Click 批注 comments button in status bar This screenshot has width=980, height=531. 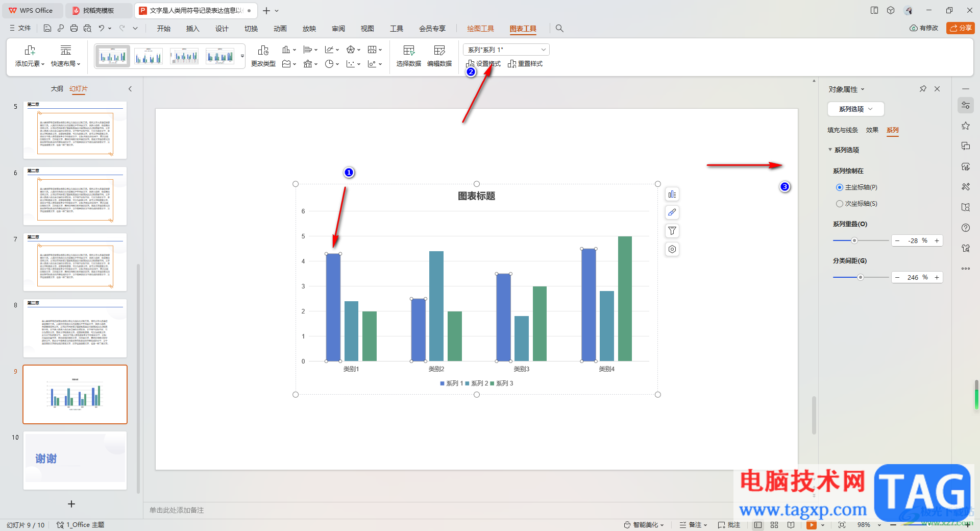tap(729, 525)
